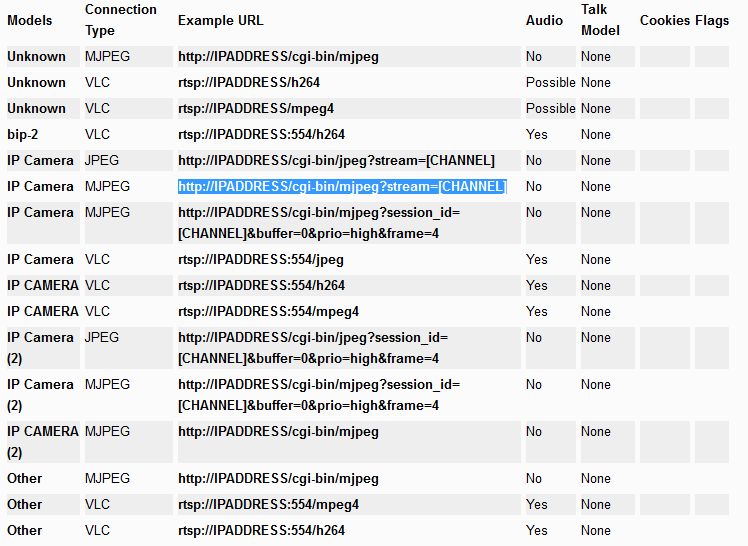
Task: Open the bip-2 rtsp://IPADDRESS:554/h264 URL
Action: 261,134
